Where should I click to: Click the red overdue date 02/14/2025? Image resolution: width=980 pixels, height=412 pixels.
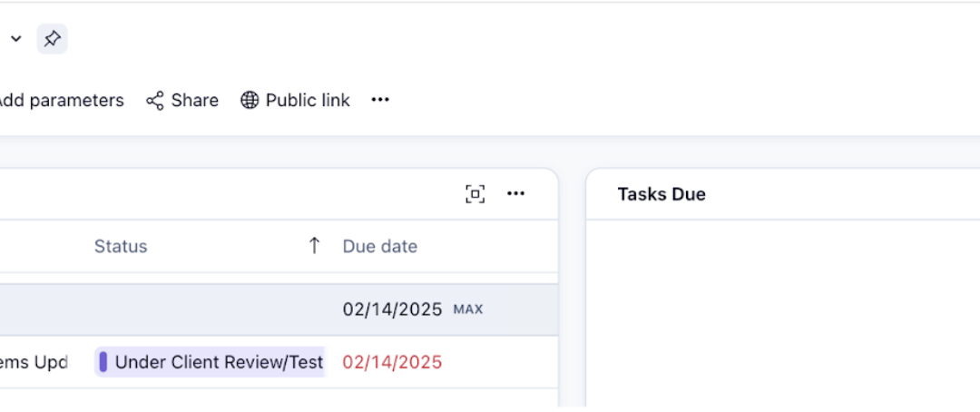392,362
